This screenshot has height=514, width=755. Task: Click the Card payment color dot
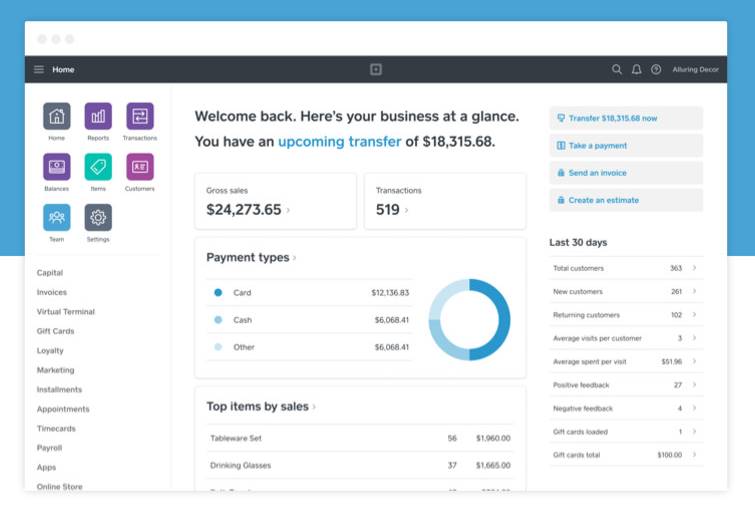point(218,292)
